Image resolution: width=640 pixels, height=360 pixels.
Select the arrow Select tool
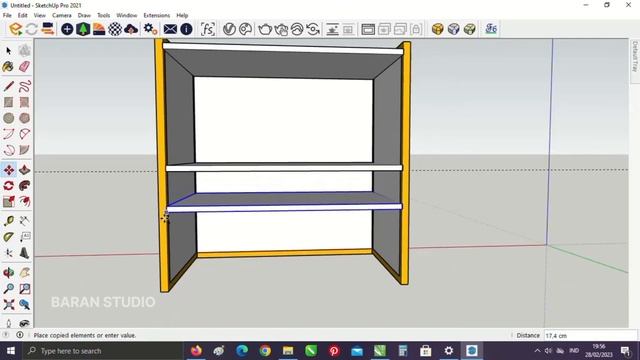click(x=9, y=51)
